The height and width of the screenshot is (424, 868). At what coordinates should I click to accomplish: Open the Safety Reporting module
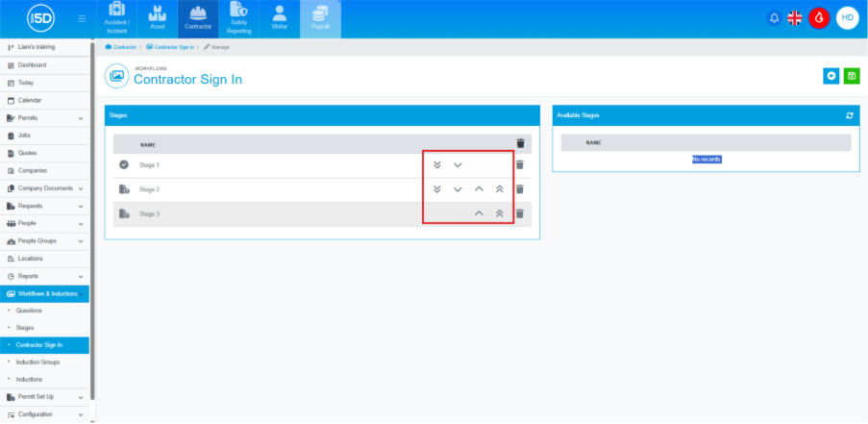(x=238, y=19)
